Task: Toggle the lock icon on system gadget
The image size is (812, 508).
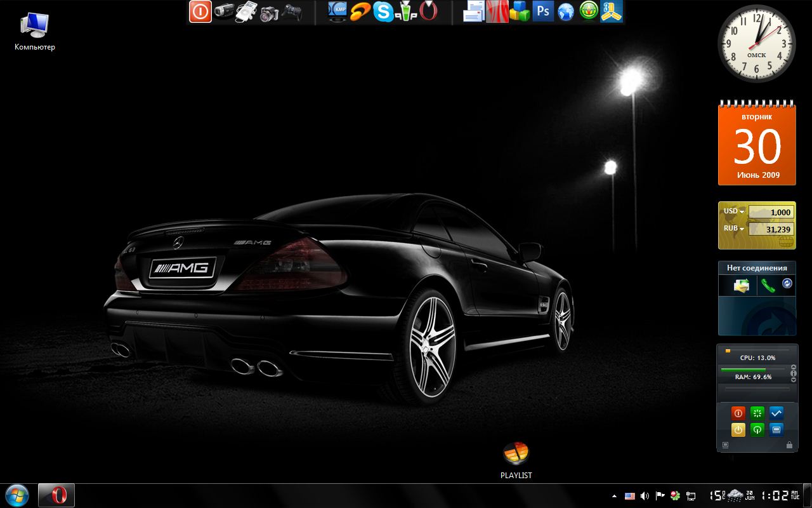Action: coord(789,445)
